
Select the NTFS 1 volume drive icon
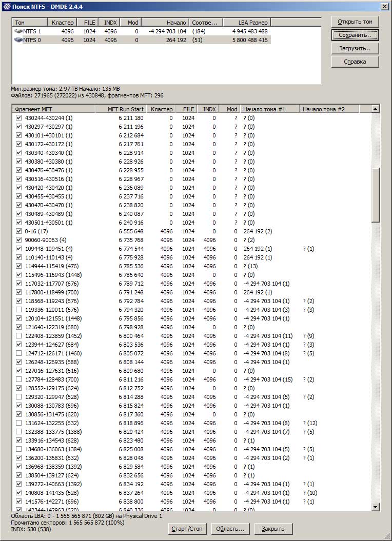pos(18,31)
